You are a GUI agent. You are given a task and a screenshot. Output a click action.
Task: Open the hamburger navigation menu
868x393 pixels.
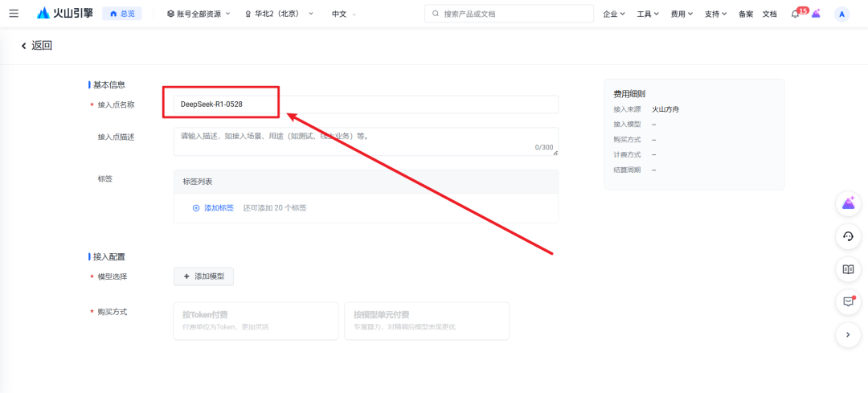click(14, 14)
